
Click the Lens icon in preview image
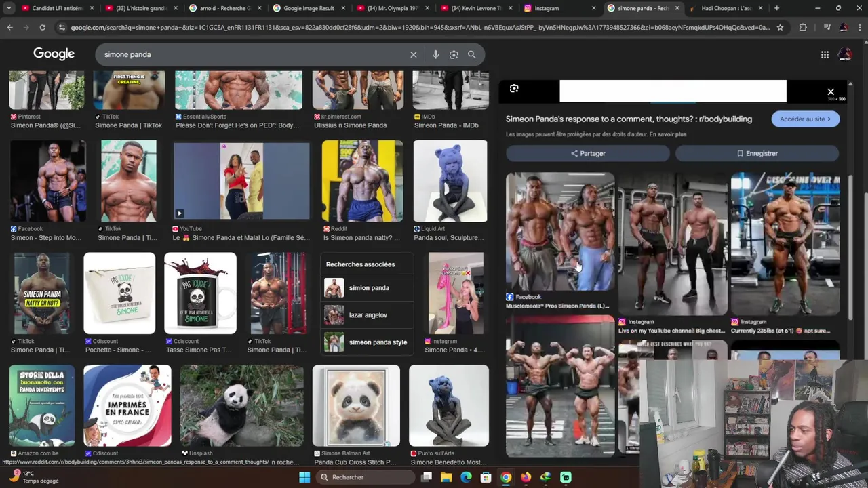point(514,89)
